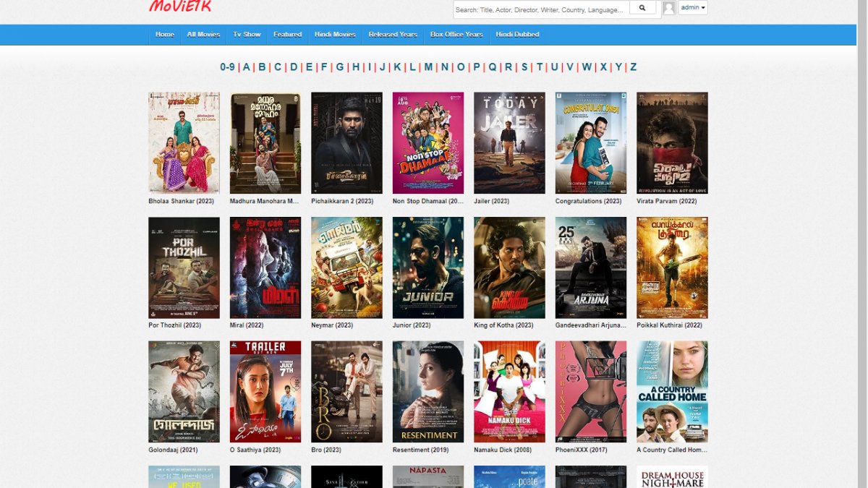The image size is (868, 488).
Task: Open the Resentiment movie poster
Action: [x=428, y=392]
